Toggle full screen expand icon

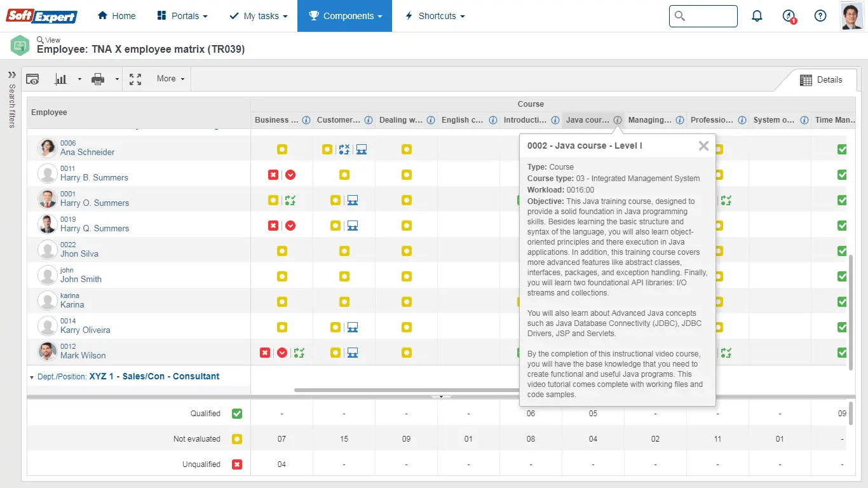(135, 79)
